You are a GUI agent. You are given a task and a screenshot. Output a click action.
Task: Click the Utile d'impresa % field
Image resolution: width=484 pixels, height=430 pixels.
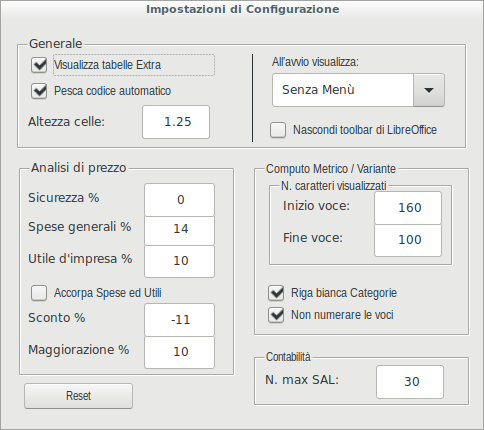179,261
